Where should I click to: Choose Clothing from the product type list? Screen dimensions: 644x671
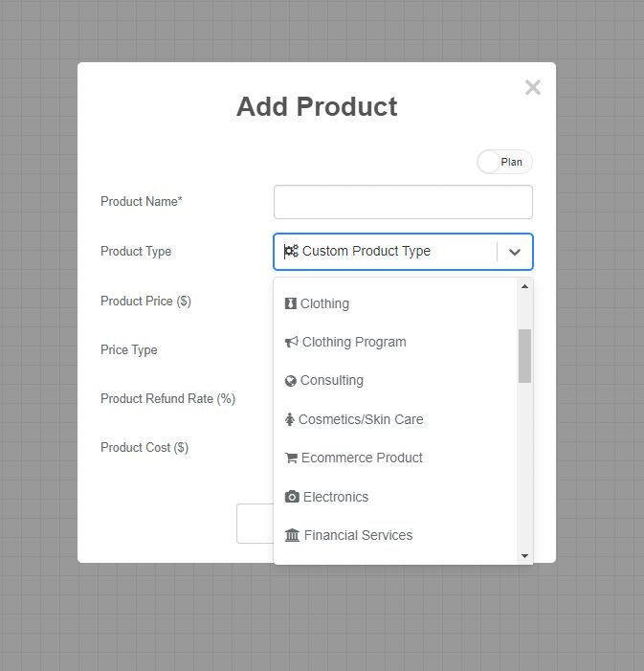[395, 303]
